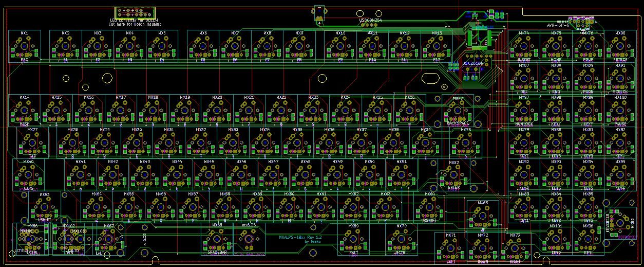Select the MX89 PGDN switch footprint

(588, 79)
